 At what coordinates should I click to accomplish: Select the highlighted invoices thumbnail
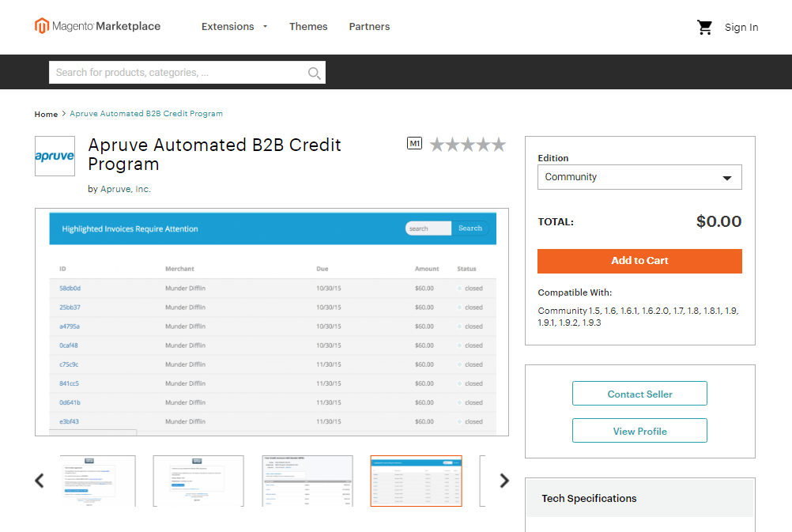point(417,481)
